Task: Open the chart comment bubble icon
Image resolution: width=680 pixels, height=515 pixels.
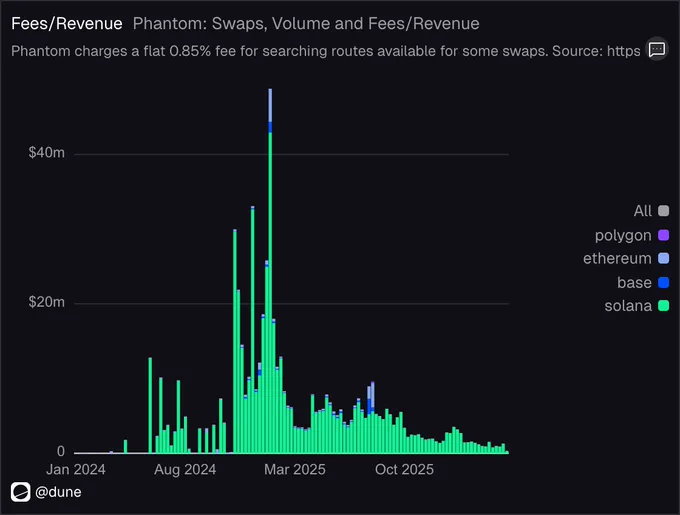Action: [657, 49]
